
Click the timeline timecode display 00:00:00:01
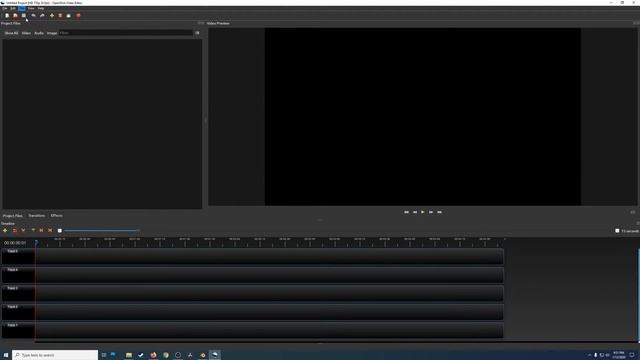click(x=15, y=243)
